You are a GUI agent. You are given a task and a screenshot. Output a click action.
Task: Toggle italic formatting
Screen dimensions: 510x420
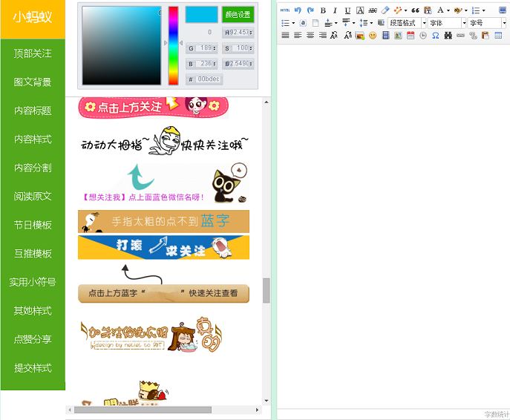click(x=336, y=10)
